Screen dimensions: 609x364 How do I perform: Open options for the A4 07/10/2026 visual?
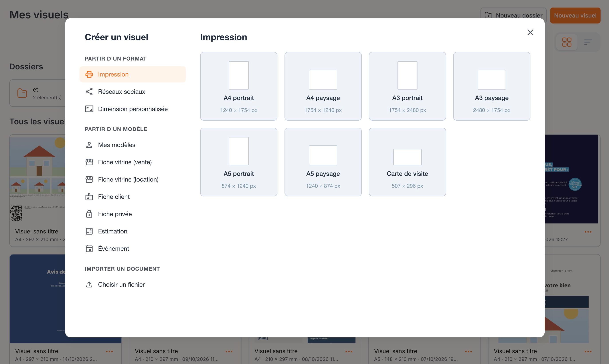pyautogui.click(x=588, y=352)
